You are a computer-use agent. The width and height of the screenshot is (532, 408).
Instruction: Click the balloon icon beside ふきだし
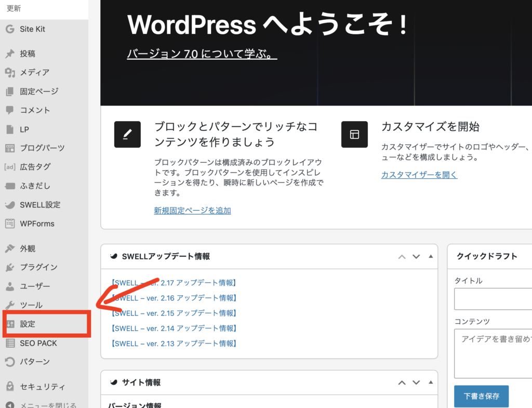coord(10,186)
